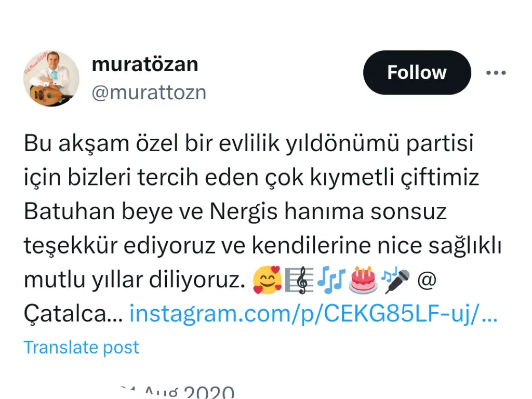Open muratözan's profile picture
The height and width of the screenshot is (399, 532).
[51, 79]
